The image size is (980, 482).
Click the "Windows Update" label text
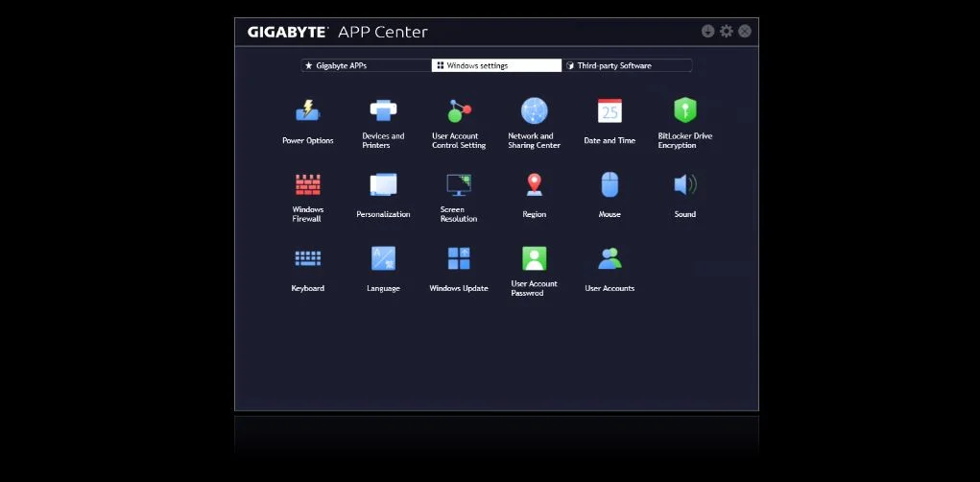(459, 288)
